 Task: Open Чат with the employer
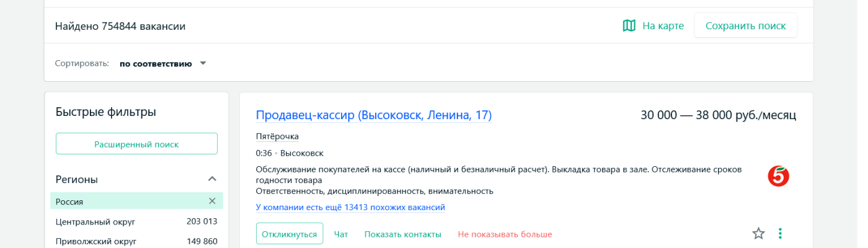(341, 234)
